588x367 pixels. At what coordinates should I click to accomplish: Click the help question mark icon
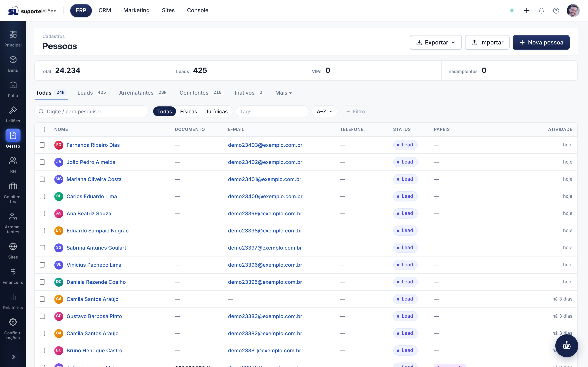[x=556, y=10]
